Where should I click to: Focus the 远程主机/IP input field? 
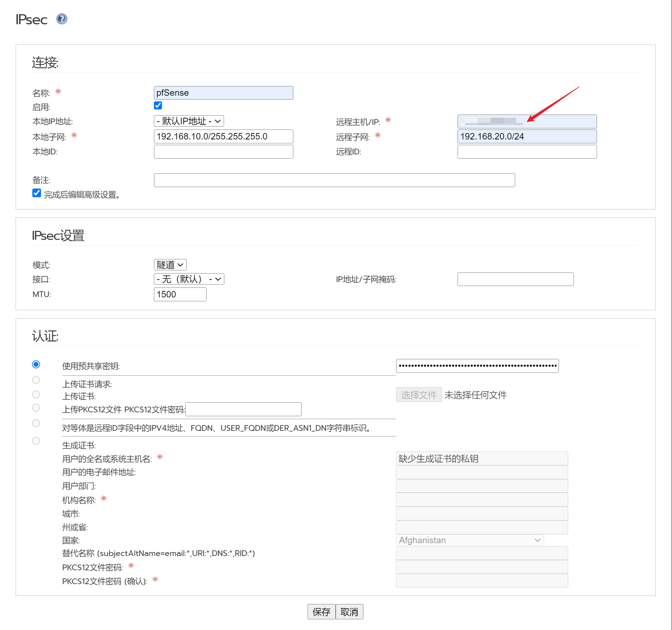527,121
